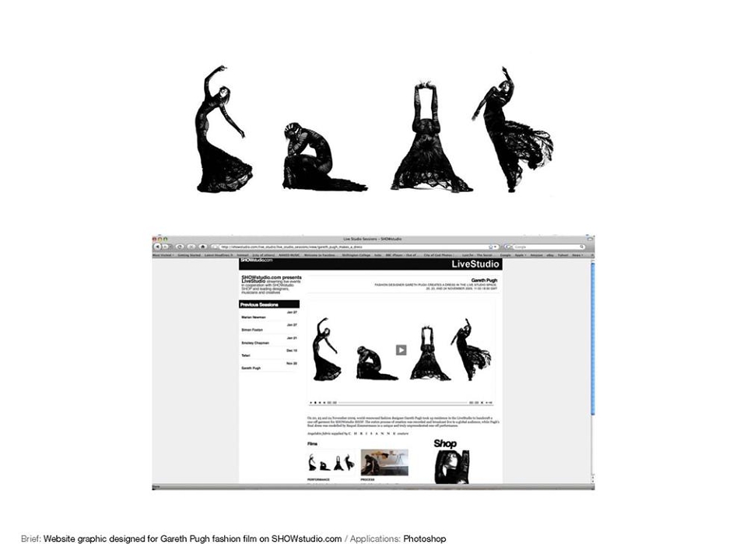The image size is (747, 560).
Task: Click the stop loading button in toolbar
Action: tap(191, 247)
